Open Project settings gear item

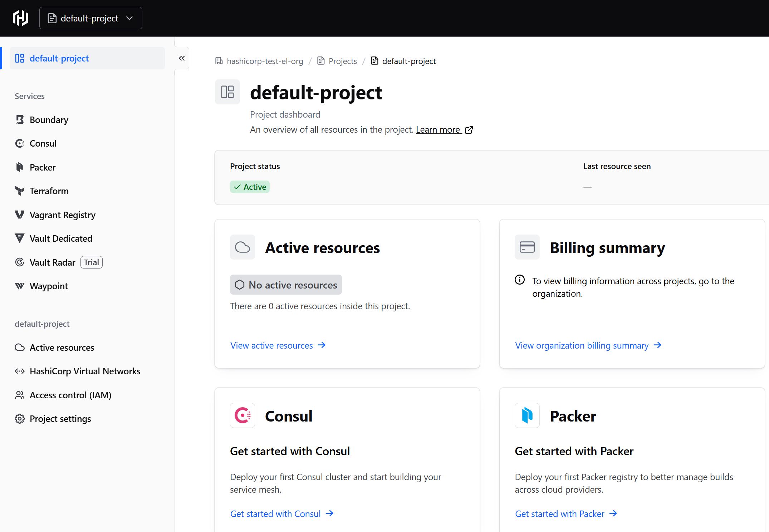tap(60, 419)
